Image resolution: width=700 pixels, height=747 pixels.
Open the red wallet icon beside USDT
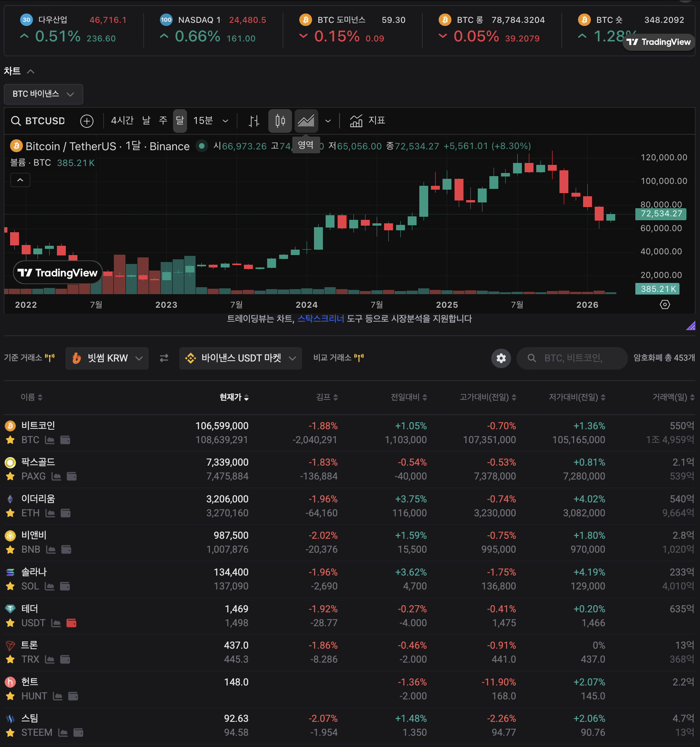click(x=71, y=623)
